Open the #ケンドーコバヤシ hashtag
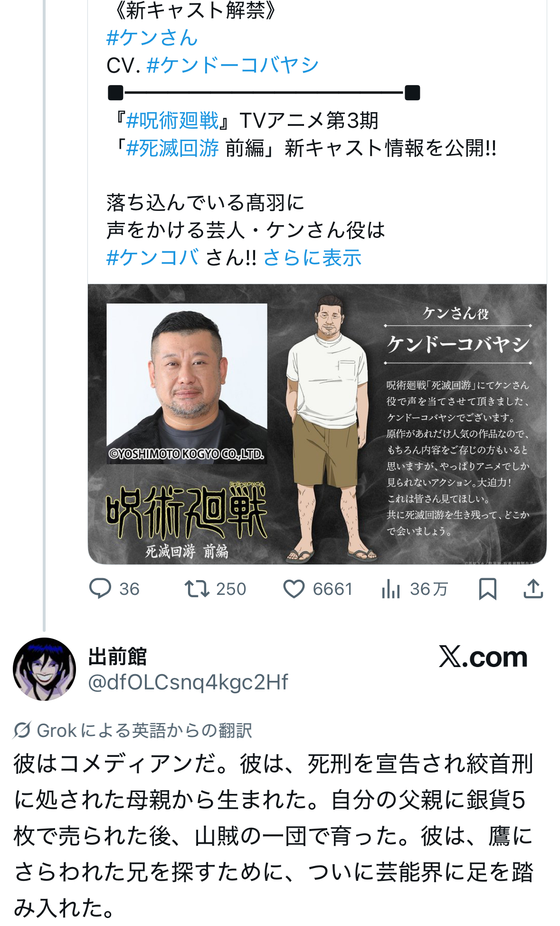This screenshot has width=560, height=926. (233, 65)
